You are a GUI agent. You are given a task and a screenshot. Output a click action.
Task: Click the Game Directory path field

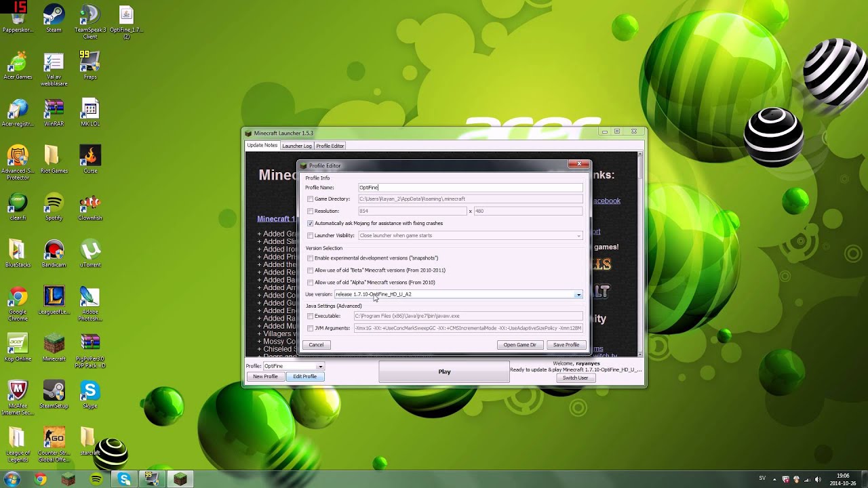[x=471, y=199]
